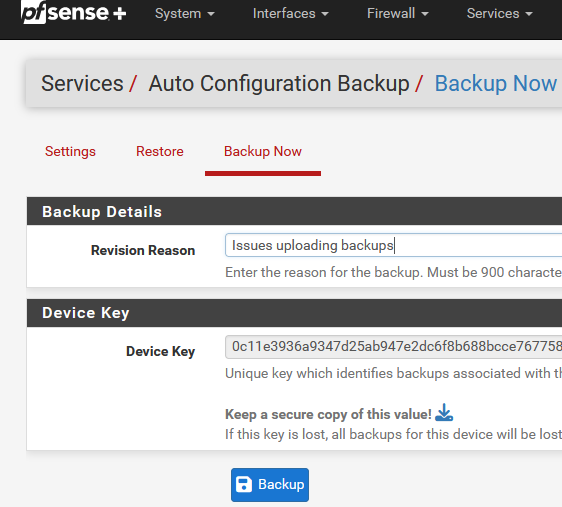Click the bold Device Key field label
The height and width of the screenshot is (507, 562).
tap(161, 351)
